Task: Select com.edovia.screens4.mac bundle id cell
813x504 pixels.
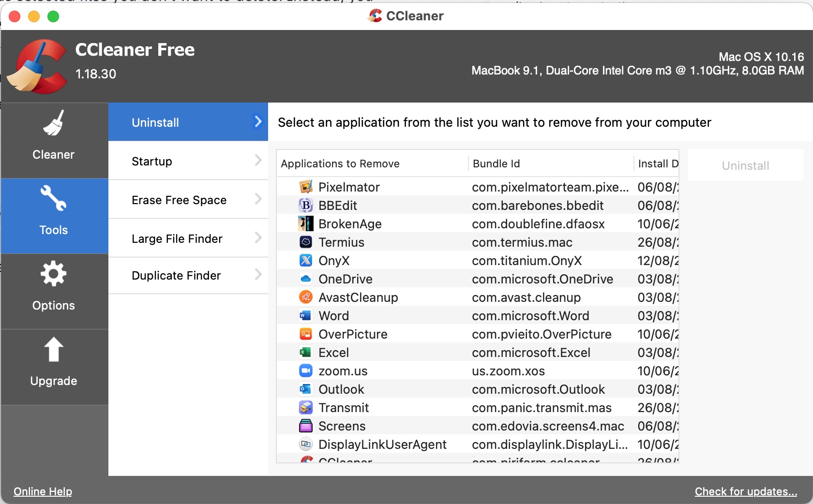Action: point(548,426)
